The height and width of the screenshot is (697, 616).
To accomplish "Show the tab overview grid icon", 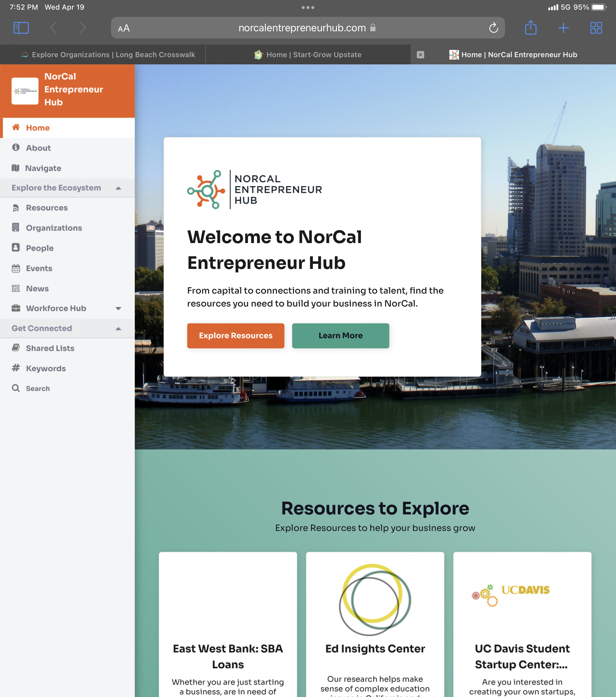I will [x=596, y=28].
